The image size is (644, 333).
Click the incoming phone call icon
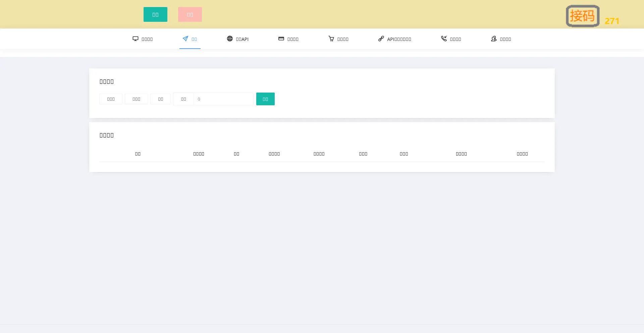444,39
